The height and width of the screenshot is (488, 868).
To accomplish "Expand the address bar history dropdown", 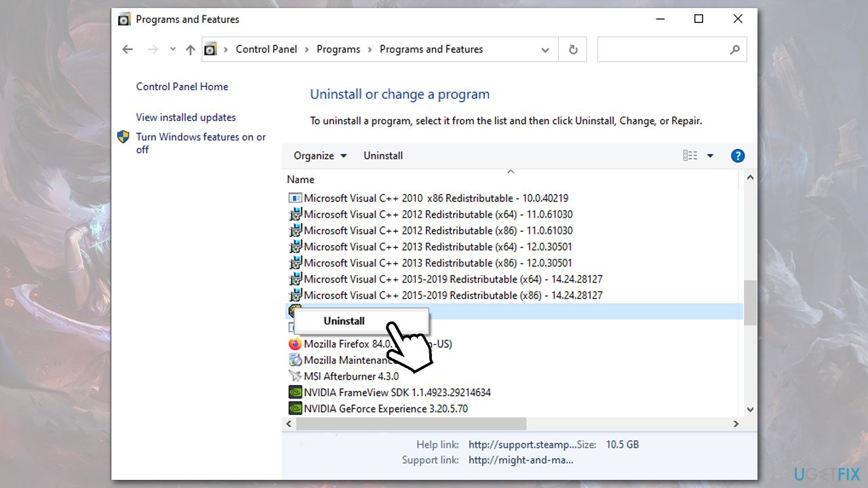I will [545, 49].
